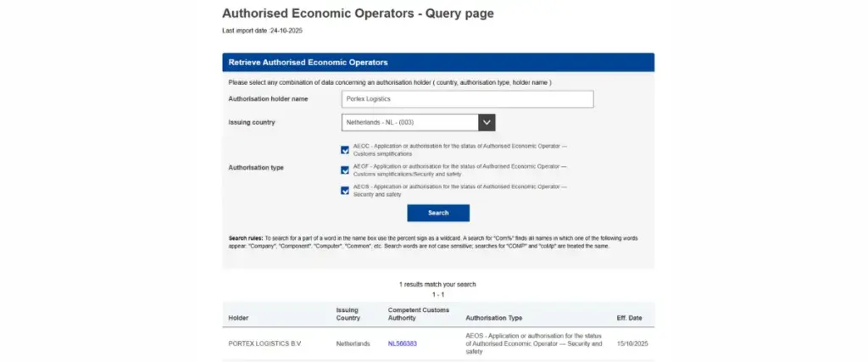Click the Issuing Country column header
868x362 pixels.
click(348, 314)
